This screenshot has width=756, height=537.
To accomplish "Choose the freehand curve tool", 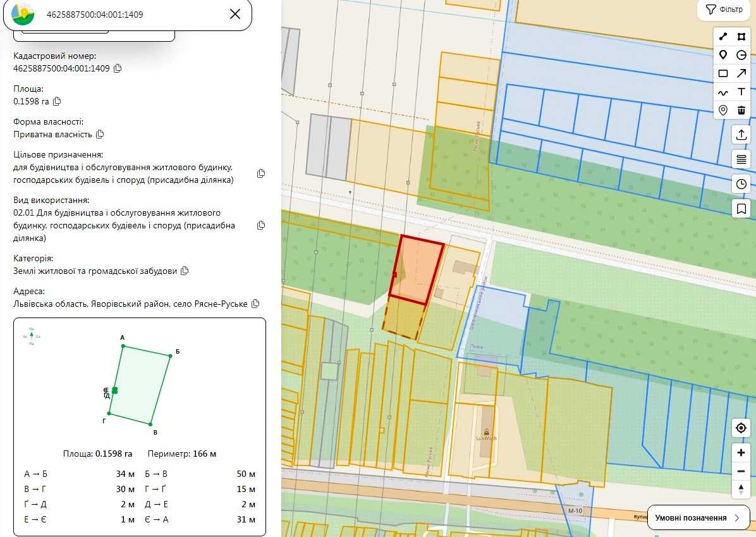I will point(722,92).
